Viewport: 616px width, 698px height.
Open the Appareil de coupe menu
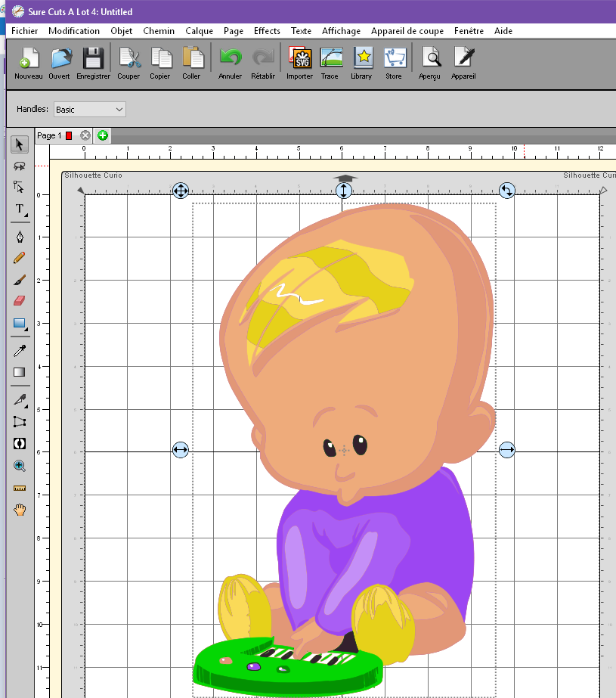click(407, 31)
